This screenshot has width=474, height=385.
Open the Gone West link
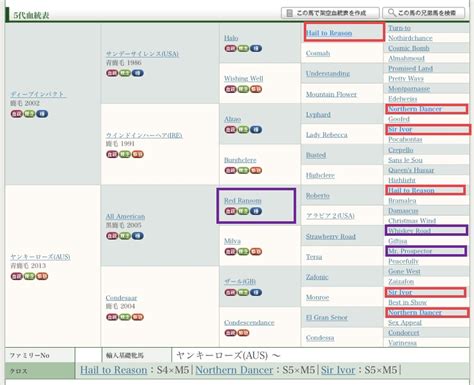pos(404,272)
